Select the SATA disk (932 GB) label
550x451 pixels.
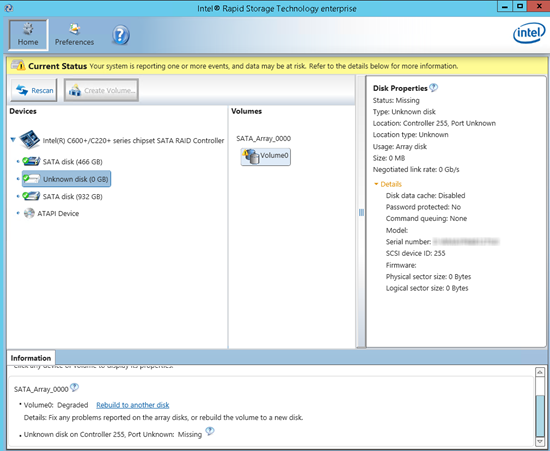(73, 197)
